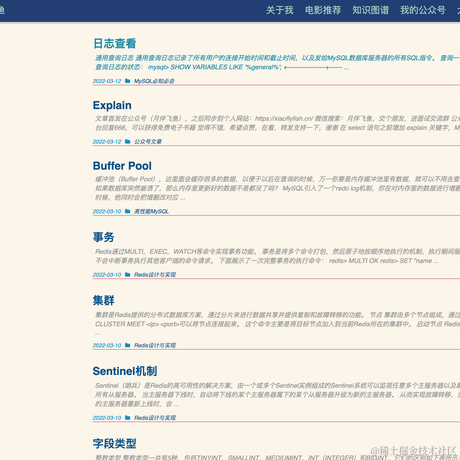Open the Buffer Pool article title
The width and height of the screenshot is (460, 460).
122,166
